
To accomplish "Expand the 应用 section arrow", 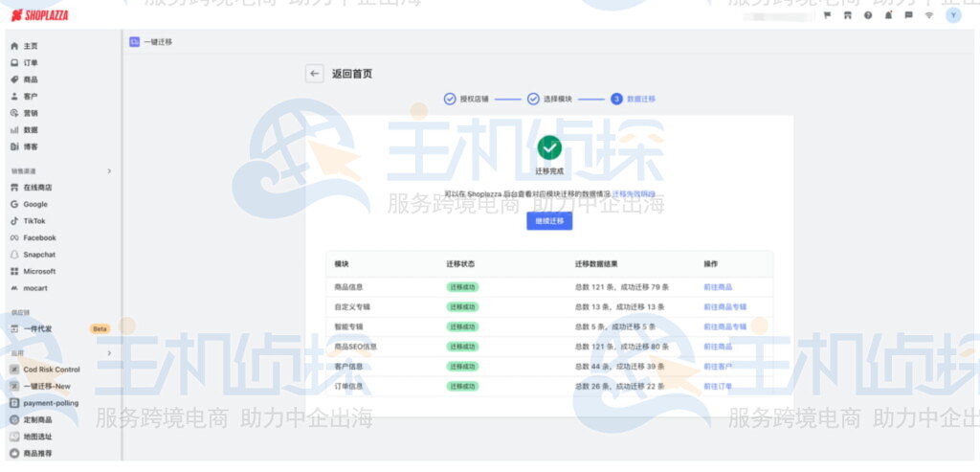I will 109,353.
